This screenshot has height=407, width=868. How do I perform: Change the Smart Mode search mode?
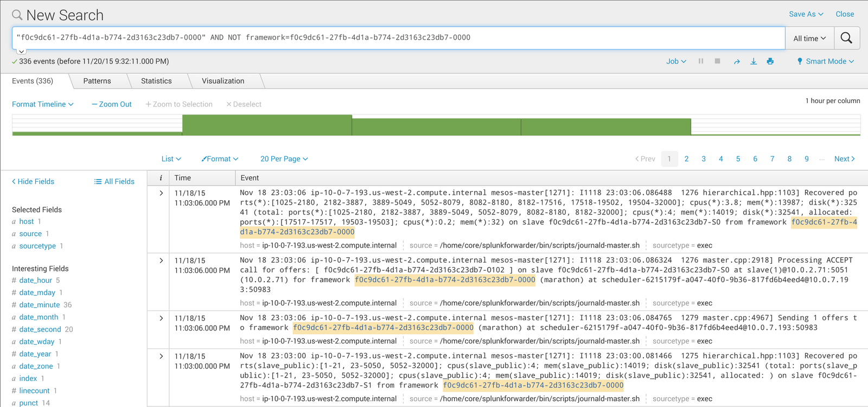pos(825,61)
